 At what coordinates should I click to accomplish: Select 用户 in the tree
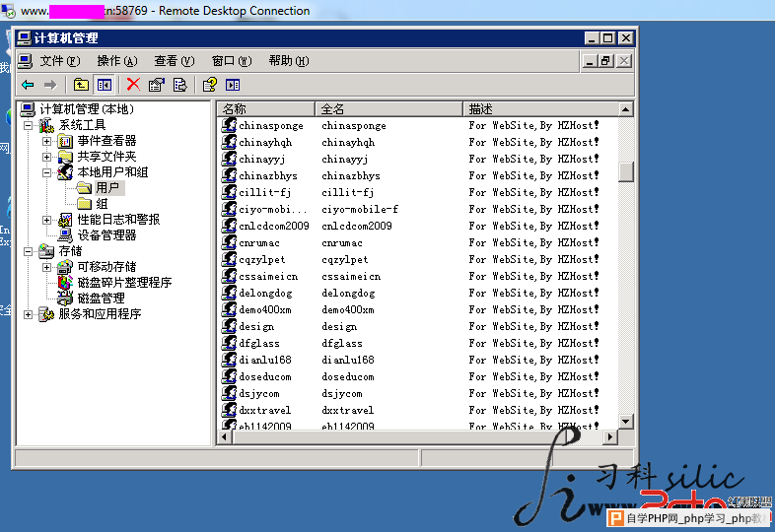pos(107,188)
